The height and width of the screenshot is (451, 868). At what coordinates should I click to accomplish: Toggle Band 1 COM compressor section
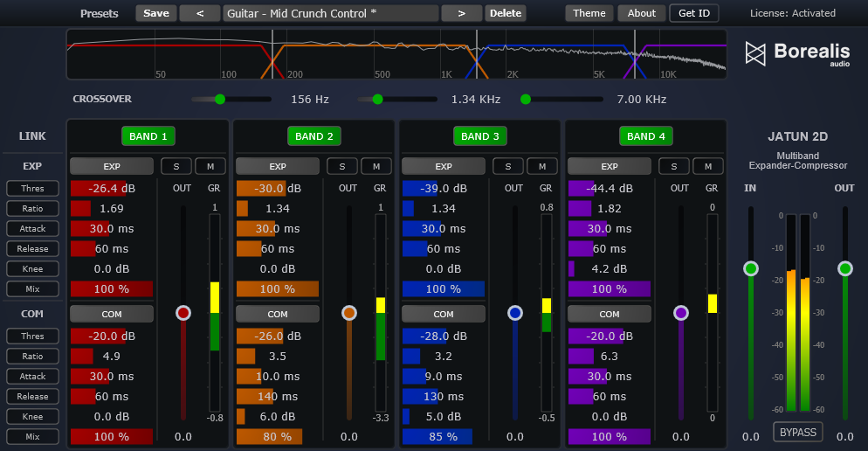tap(112, 314)
